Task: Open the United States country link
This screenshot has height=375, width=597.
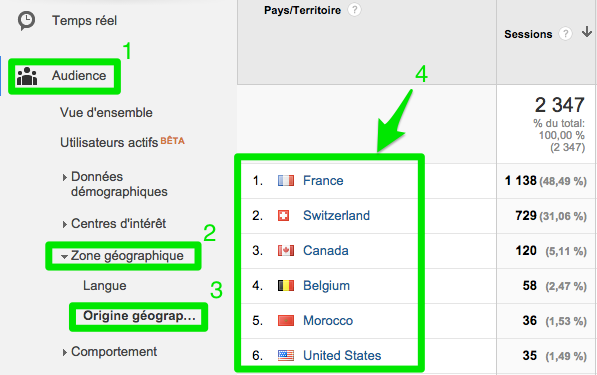Action: (342, 356)
